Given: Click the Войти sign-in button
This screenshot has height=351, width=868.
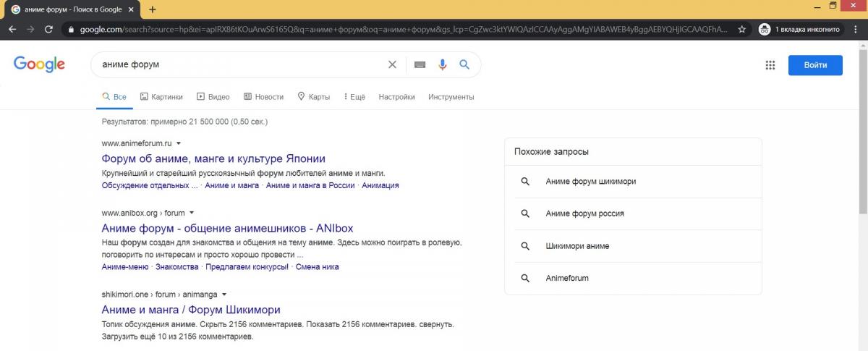Looking at the screenshot, I should [815, 65].
